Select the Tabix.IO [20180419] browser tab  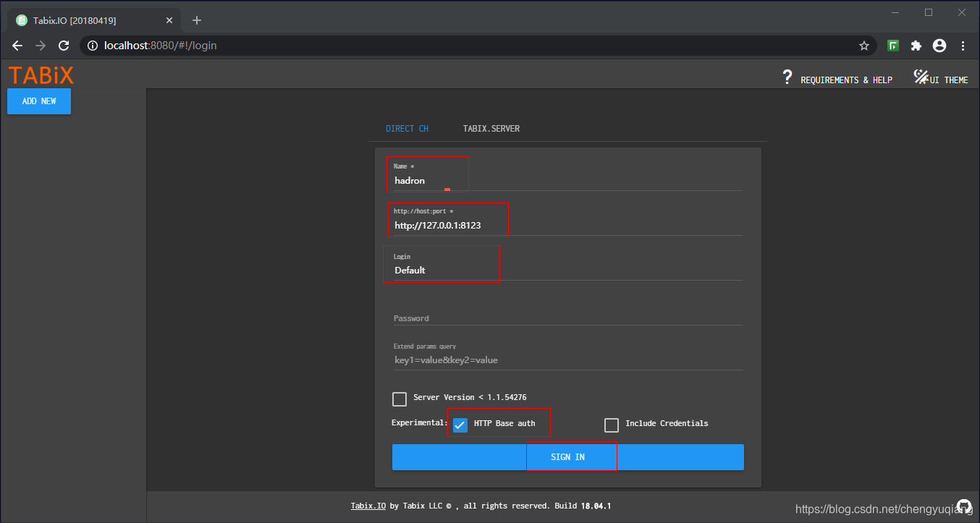[x=94, y=20]
